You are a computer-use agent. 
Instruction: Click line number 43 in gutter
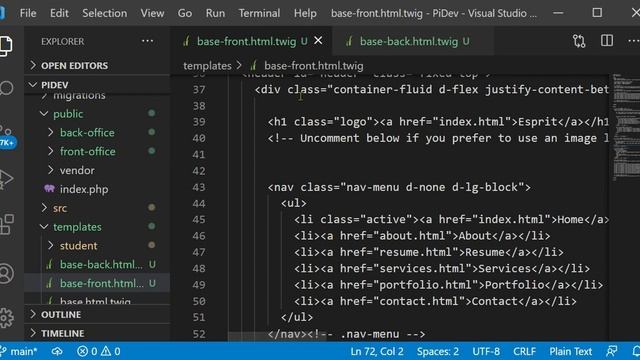pyautogui.click(x=198, y=187)
